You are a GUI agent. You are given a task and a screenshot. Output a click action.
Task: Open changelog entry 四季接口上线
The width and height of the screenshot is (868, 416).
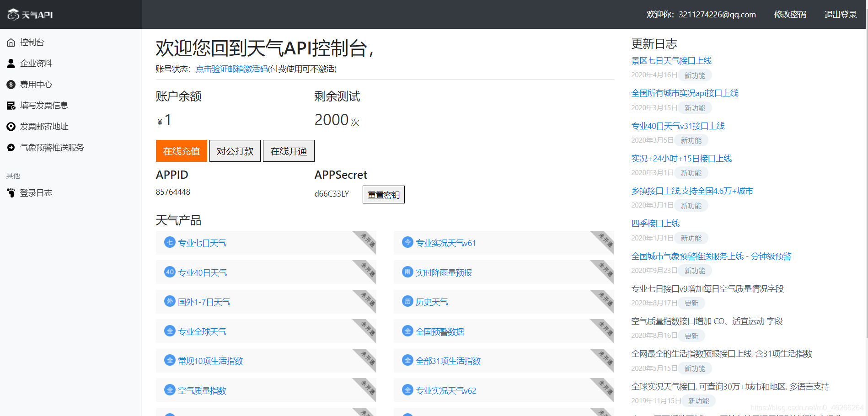tap(655, 224)
